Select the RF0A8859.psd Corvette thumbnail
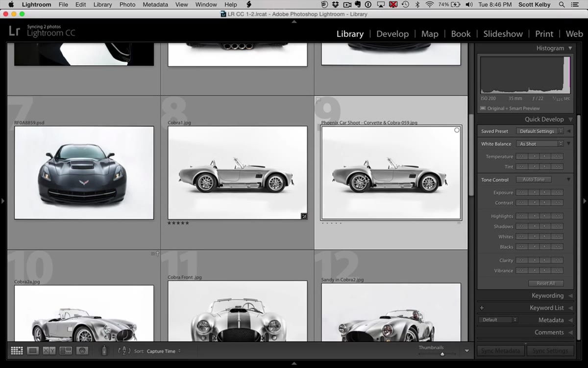The image size is (588, 368). coord(84,173)
